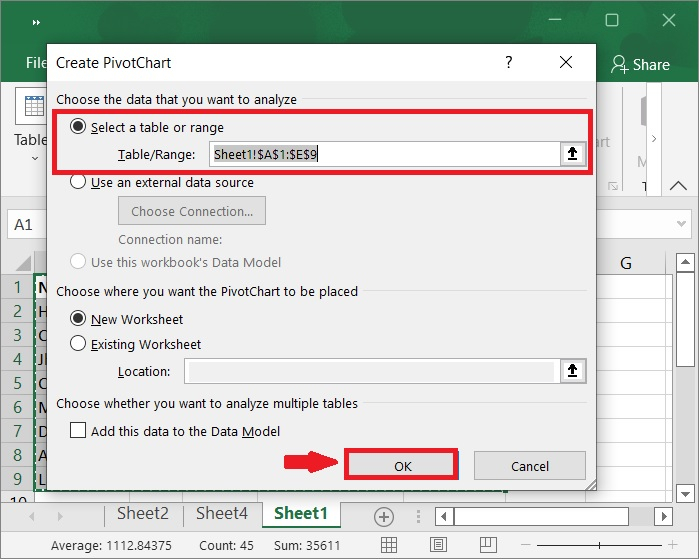Image resolution: width=700 pixels, height=559 pixels.
Task: Select 'Use an external data source' option
Action: [x=78, y=182]
